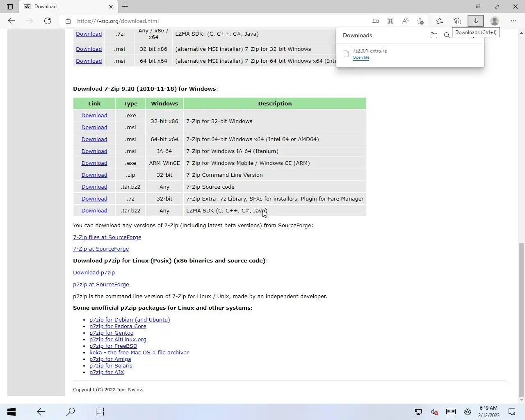525x420 pixels.
Task: Download .exe for ARM-WinCE Windows Mobile
Action: pyautogui.click(x=94, y=163)
